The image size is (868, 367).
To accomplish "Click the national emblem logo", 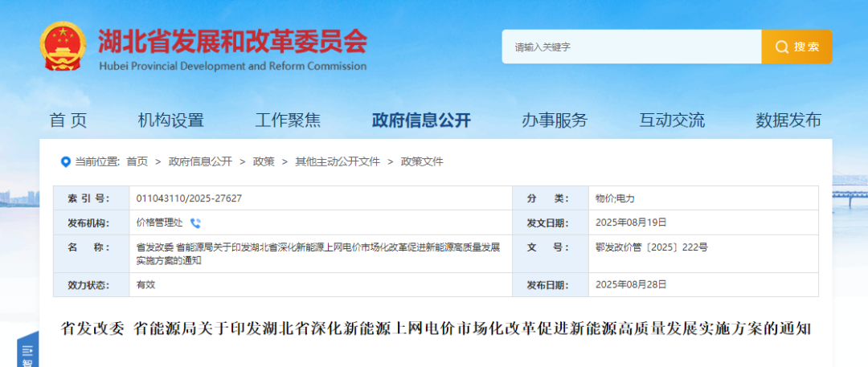I will (x=65, y=48).
